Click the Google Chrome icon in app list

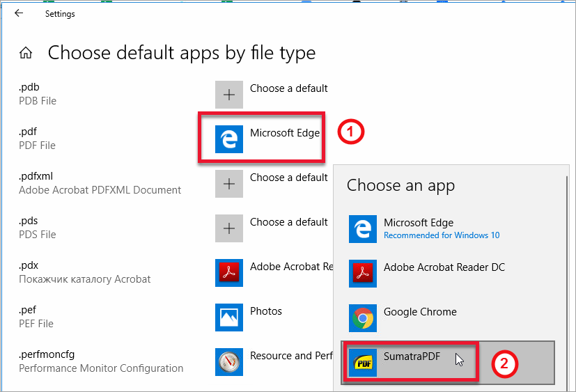click(362, 317)
